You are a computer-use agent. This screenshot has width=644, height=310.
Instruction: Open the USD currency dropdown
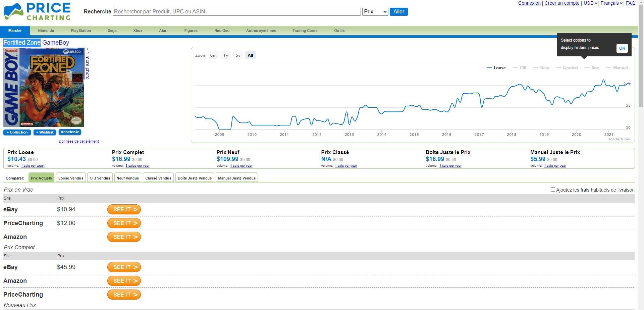click(590, 3)
